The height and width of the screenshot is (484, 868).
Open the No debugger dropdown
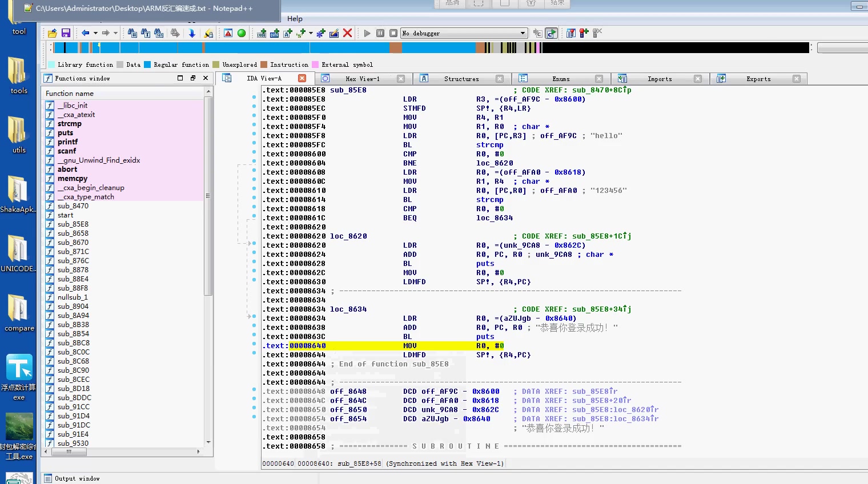[x=522, y=34]
